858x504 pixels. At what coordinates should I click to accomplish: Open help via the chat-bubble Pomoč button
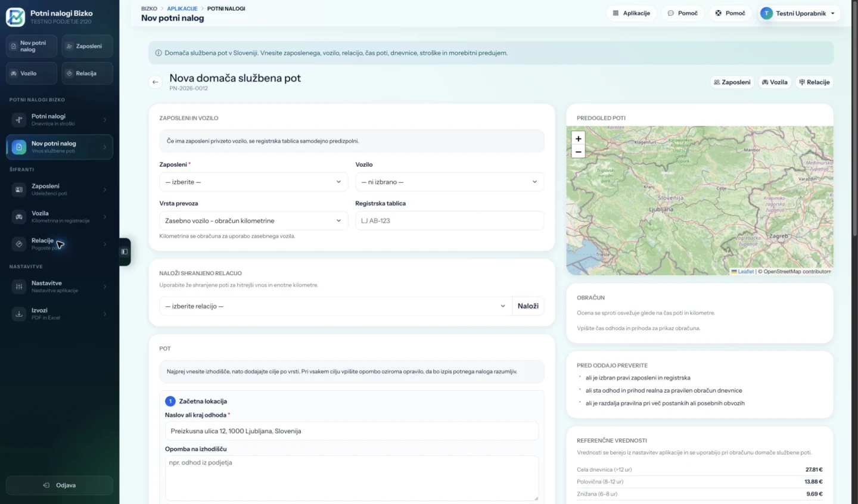[682, 13]
